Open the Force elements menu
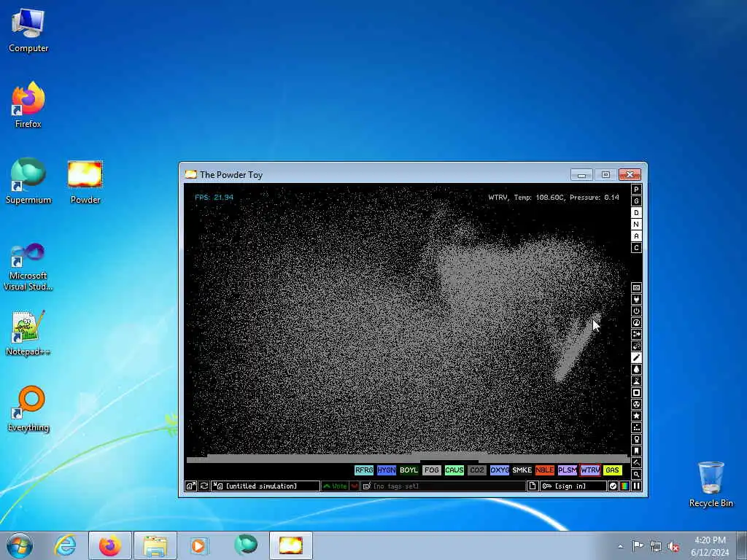 636,334
